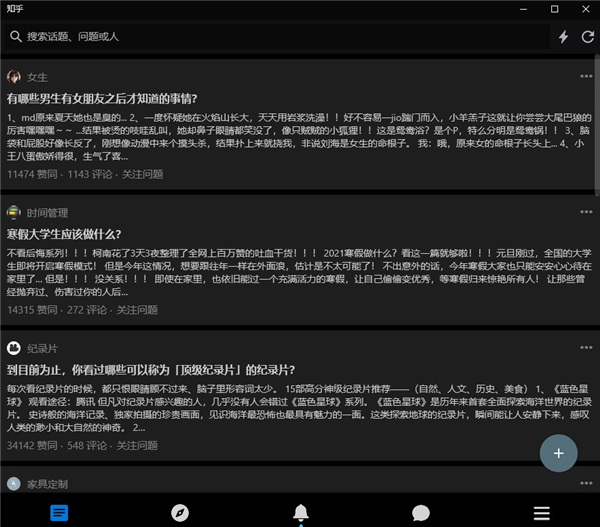The height and width of the screenshot is (527, 600).
Task: Upvote count 11474 赞同
Action: pyautogui.click(x=32, y=175)
